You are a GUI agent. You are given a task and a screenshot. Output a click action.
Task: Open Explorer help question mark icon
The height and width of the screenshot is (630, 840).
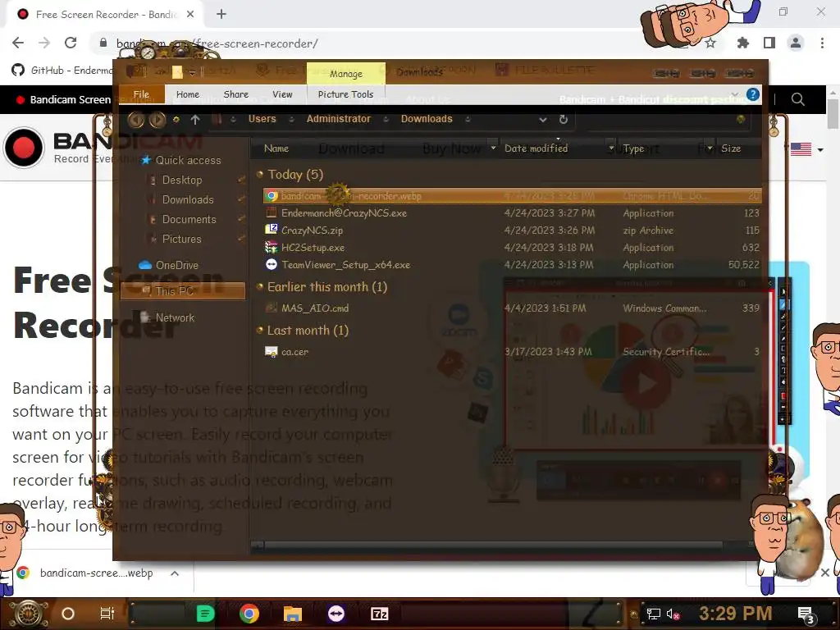pyautogui.click(x=753, y=95)
